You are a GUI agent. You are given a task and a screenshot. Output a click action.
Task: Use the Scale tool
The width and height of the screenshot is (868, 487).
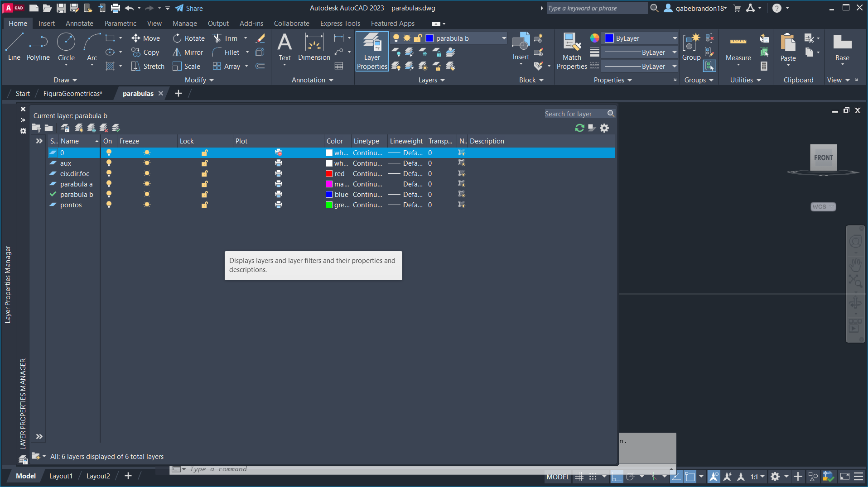tap(187, 67)
